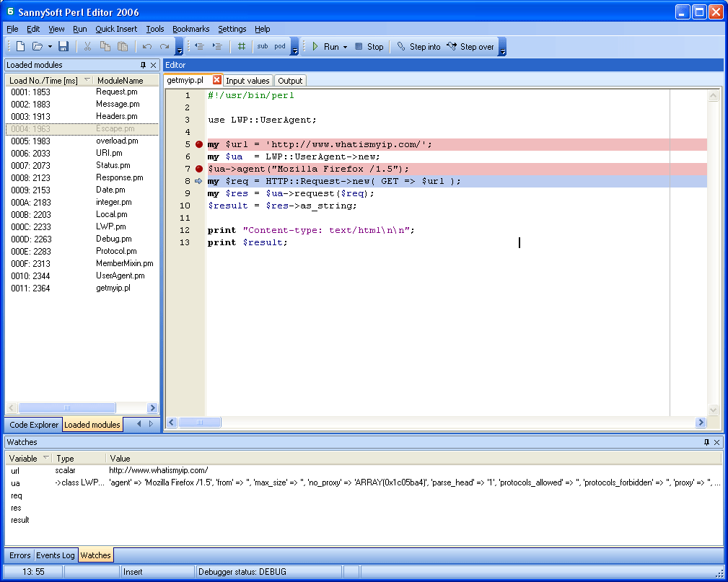Sort by the Load No./Time column header

pos(43,80)
